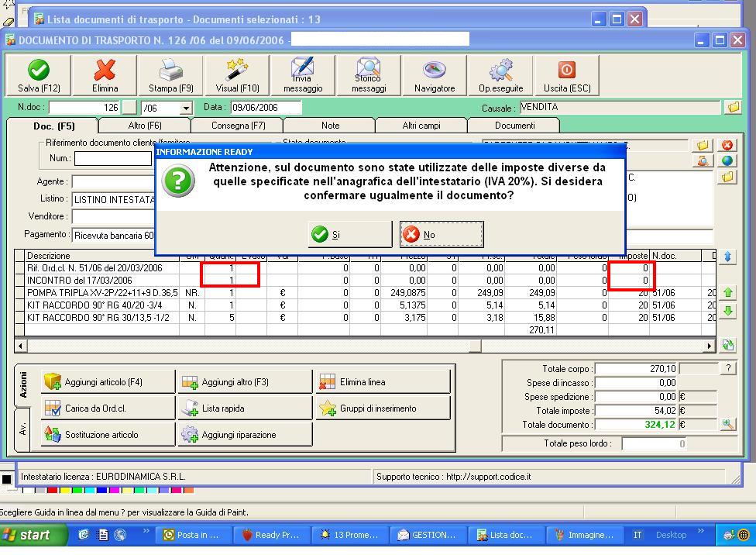Open Stampa (F9) printer icon
Screen dimensions: 756x555
coord(171,70)
